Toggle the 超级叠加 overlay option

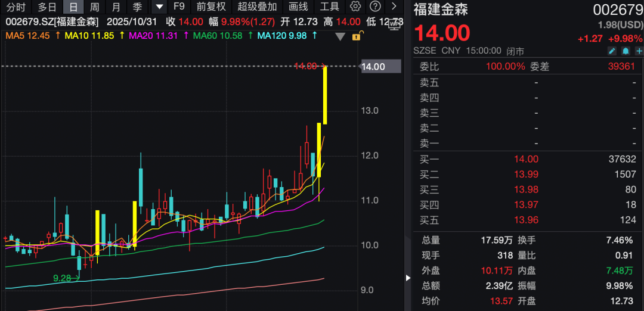tap(257, 7)
